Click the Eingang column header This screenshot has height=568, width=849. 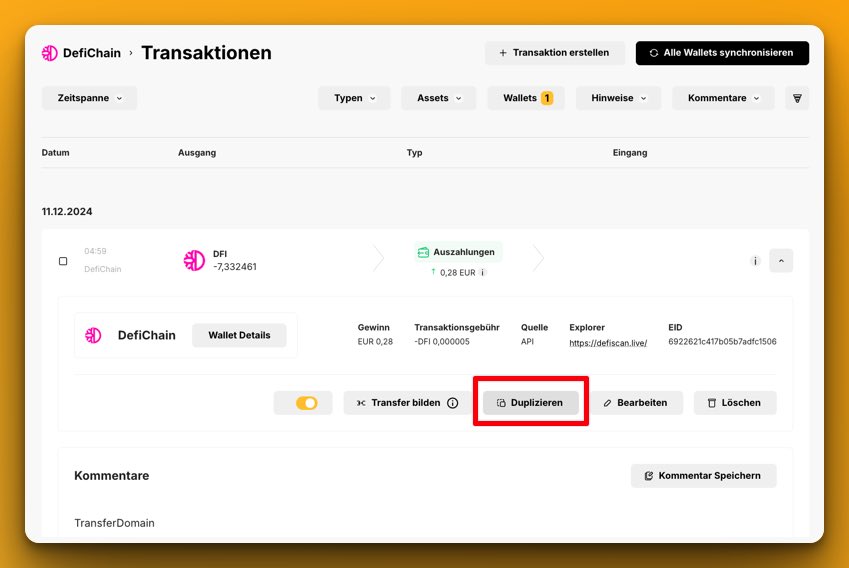[x=630, y=153]
